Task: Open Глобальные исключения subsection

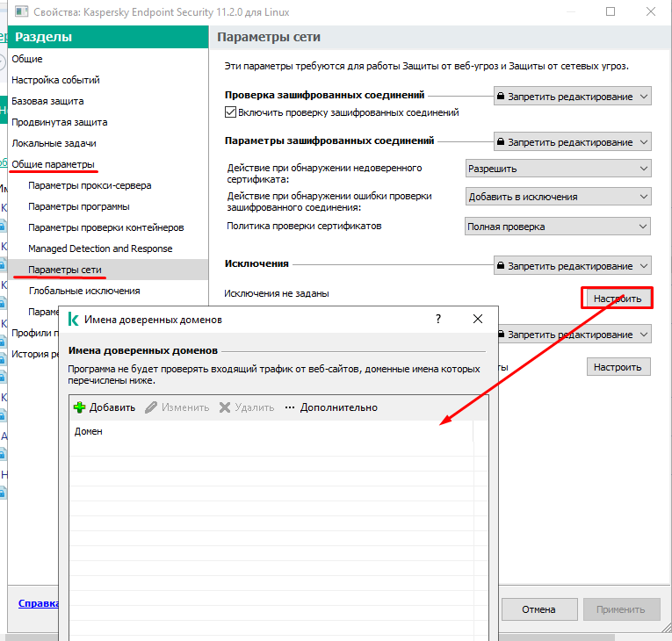Action: [x=84, y=291]
